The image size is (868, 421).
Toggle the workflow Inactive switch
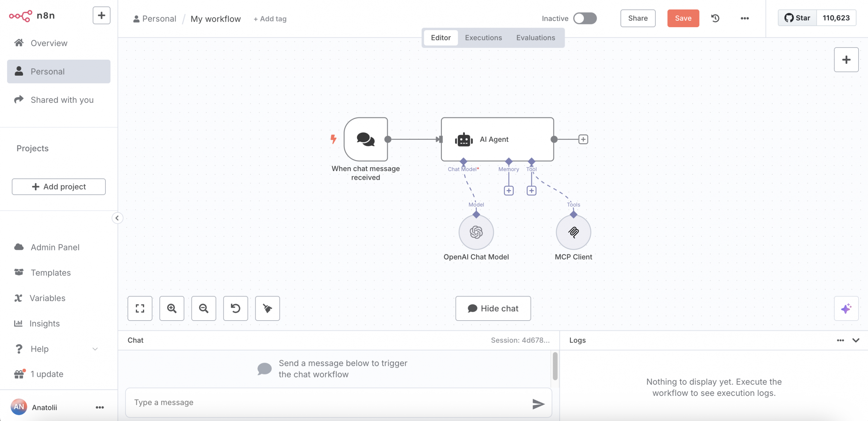pos(585,18)
